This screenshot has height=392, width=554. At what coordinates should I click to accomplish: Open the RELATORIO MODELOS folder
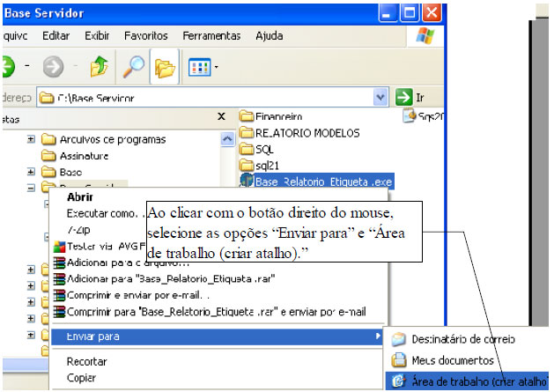tap(299, 133)
